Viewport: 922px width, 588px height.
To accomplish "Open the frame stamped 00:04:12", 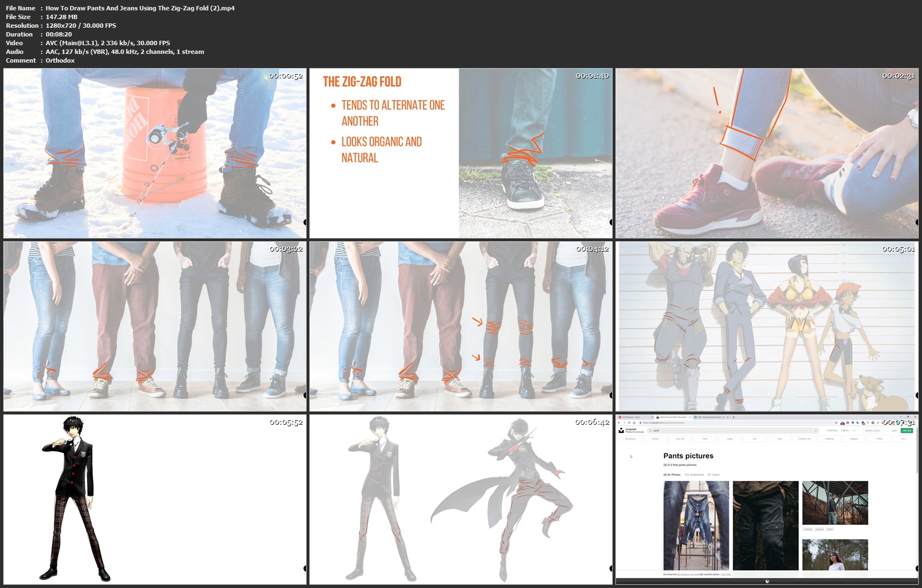I will pos(461,326).
